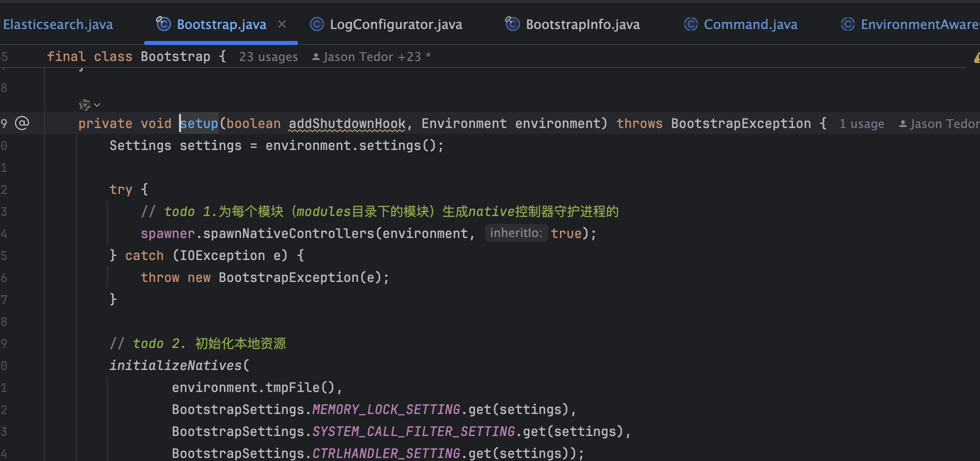Open the AI actions dropdown above setup

pos(89,105)
